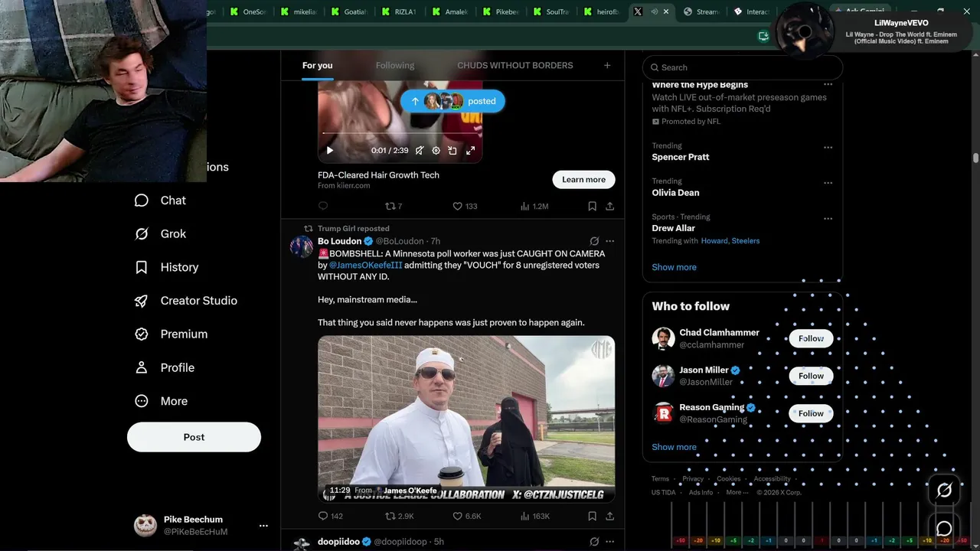
Task: Open the Terms footer link
Action: pyautogui.click(x=660, y=479)
